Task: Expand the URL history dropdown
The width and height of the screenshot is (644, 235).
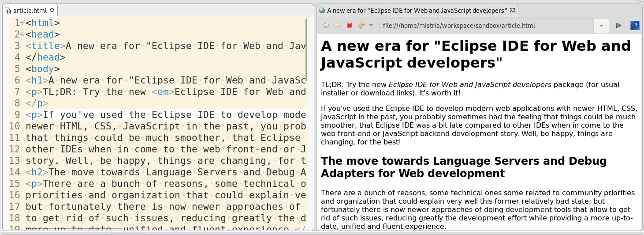Action: (x=601, y=26)
